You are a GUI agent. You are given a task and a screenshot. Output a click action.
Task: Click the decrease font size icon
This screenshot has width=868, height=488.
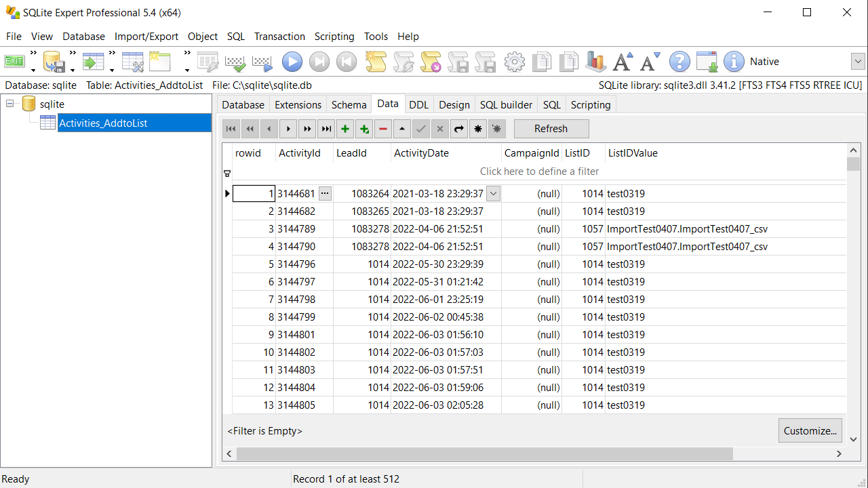[x=650, y=62]
